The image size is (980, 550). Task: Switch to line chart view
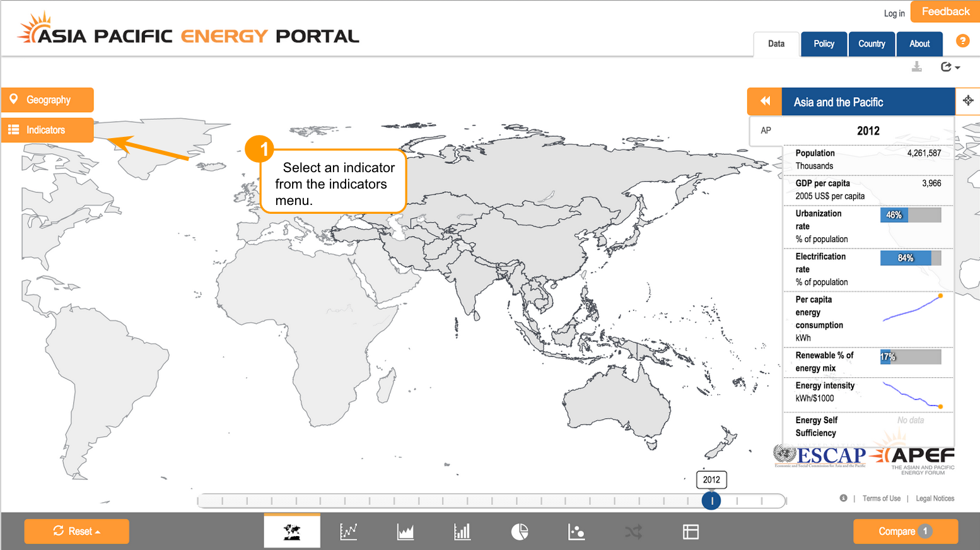click(x=348, y=532)
